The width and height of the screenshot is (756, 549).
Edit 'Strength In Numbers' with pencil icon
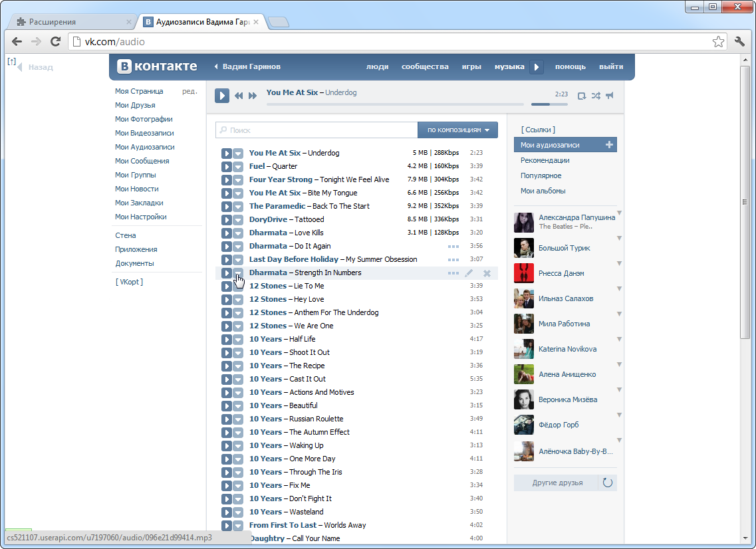pos(469,273)
